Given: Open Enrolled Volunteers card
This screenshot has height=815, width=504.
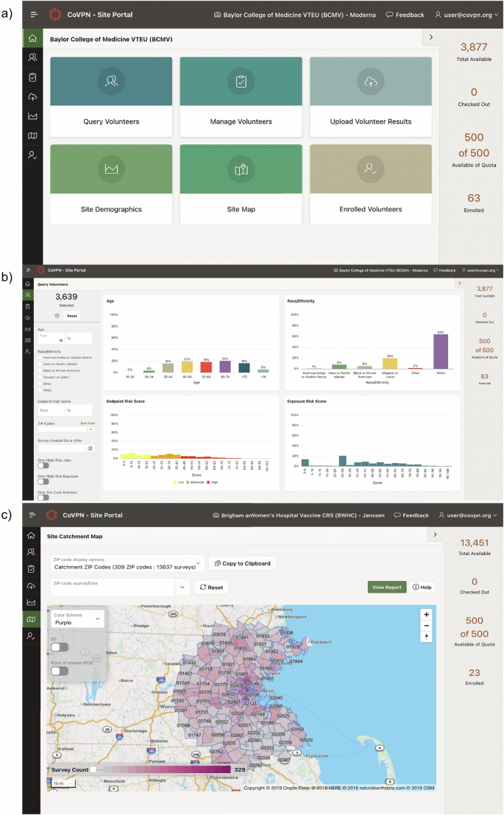Looking at the screenshot, I should tap(371, 185).
